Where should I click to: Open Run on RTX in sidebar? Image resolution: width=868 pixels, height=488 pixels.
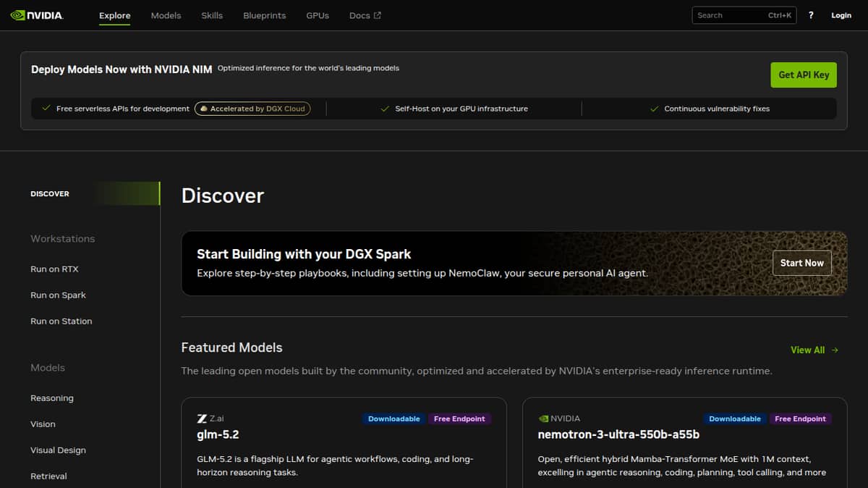coord(54,269)
